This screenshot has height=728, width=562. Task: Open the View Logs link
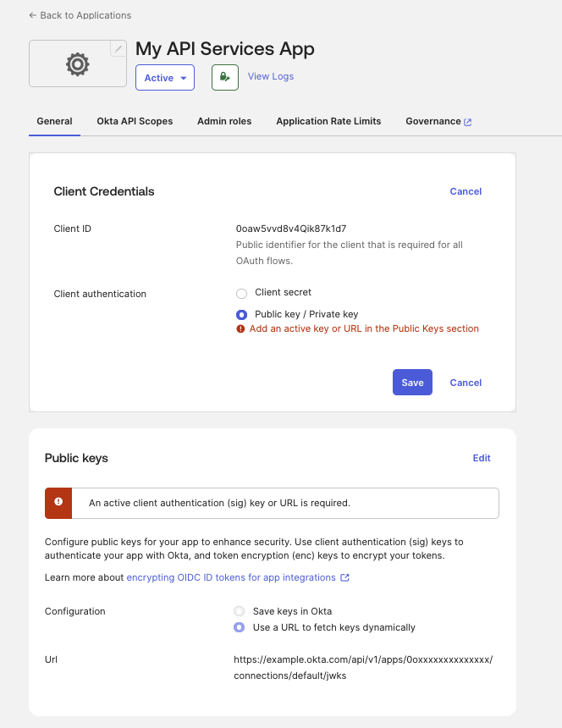point(271,76)
